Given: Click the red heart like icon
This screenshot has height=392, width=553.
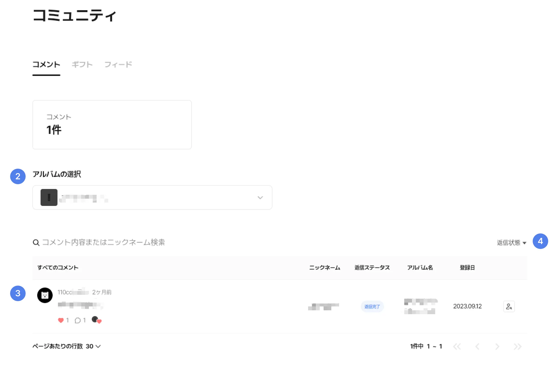Looking at the screenshot, I should point(61,320).
